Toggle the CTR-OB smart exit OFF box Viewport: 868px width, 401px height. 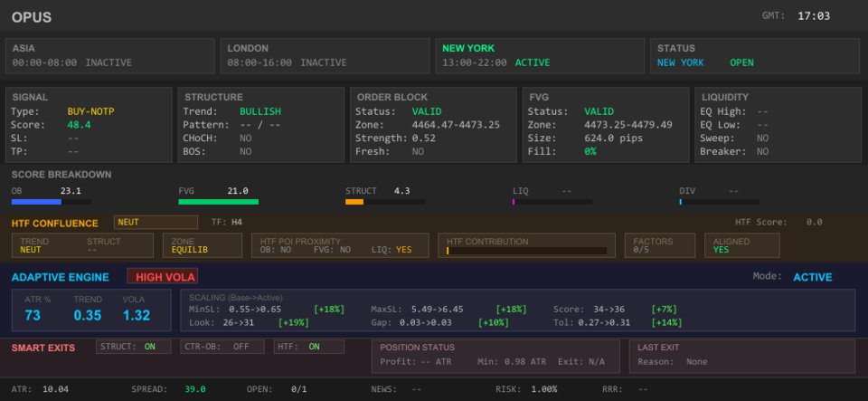tap(222, 347)
